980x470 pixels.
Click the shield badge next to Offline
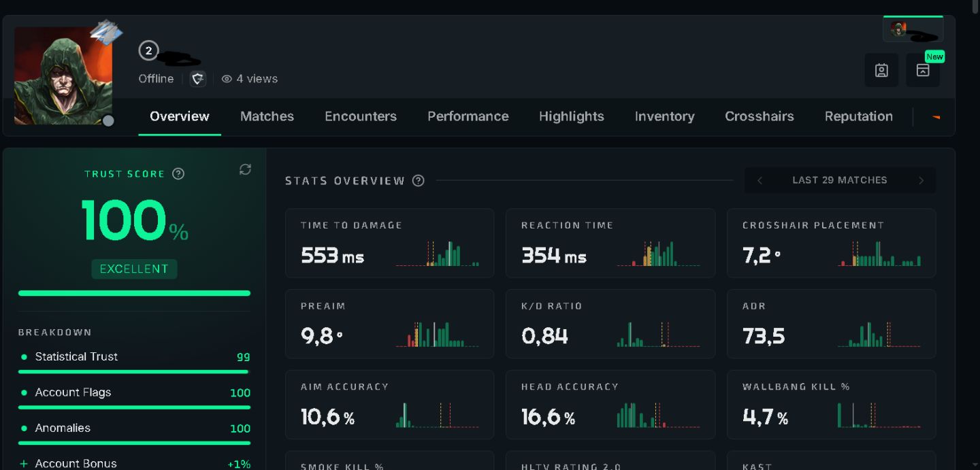click(198, 79)
